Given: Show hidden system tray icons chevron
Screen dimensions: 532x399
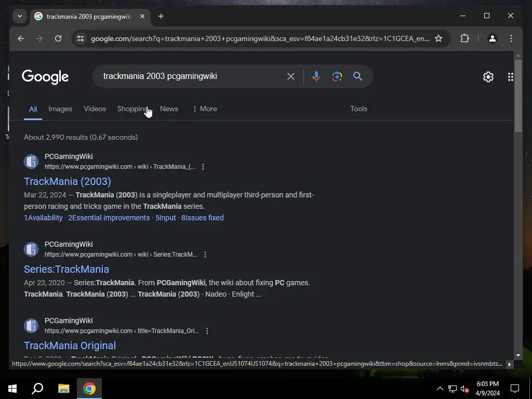Looking at the screenshot, I should click(440, 389).
